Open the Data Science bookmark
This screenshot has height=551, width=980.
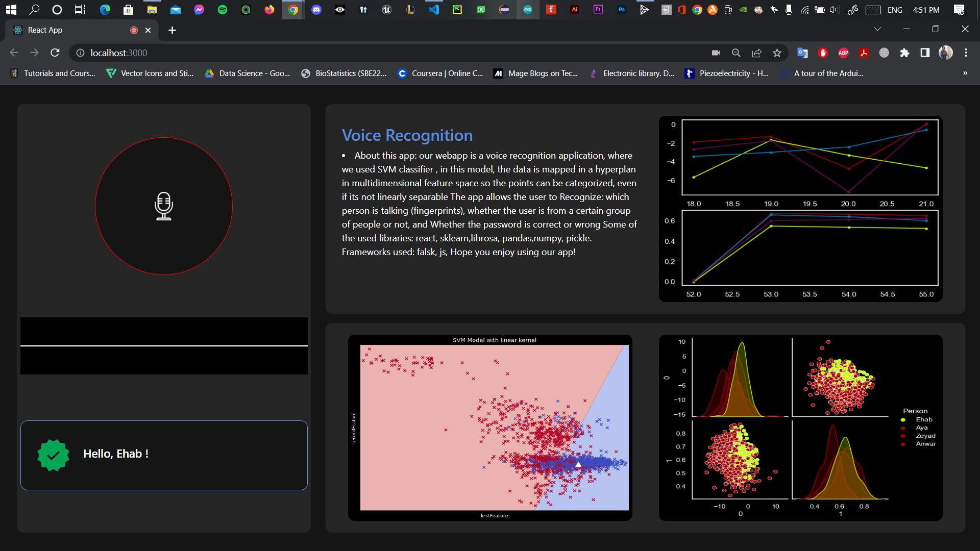(247, 73)
